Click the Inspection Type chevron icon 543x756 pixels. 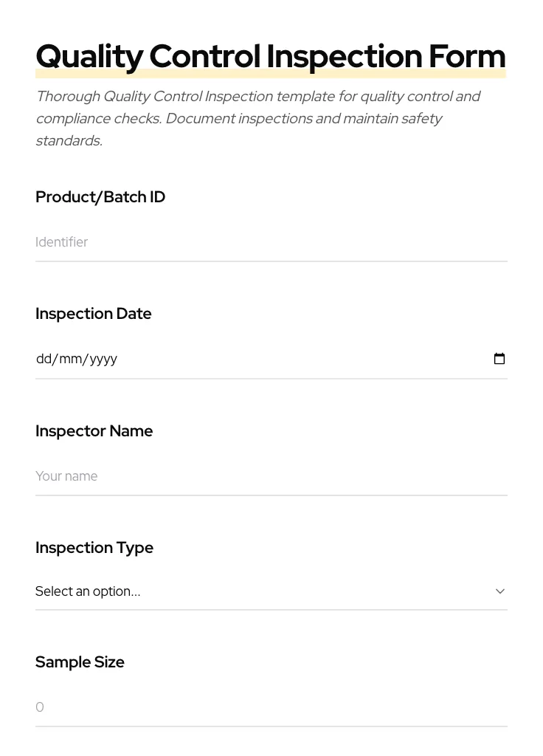tap(500, 591)
